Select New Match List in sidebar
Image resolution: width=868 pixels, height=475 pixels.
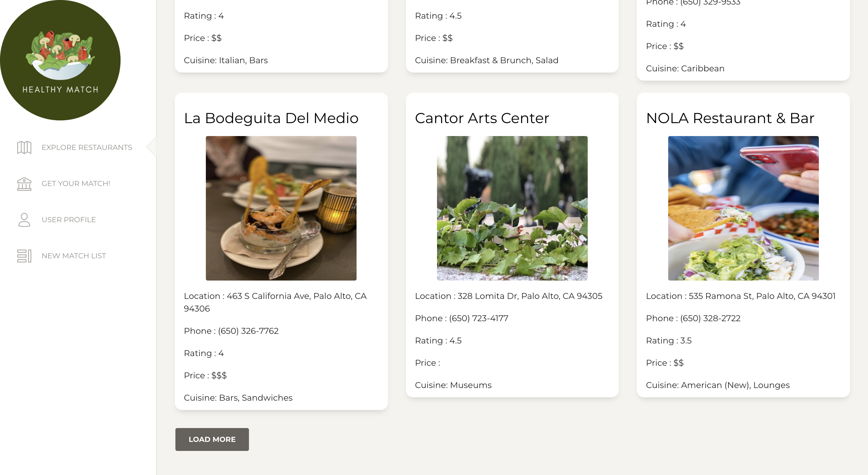pyautogui.click(x=74, y=256)
